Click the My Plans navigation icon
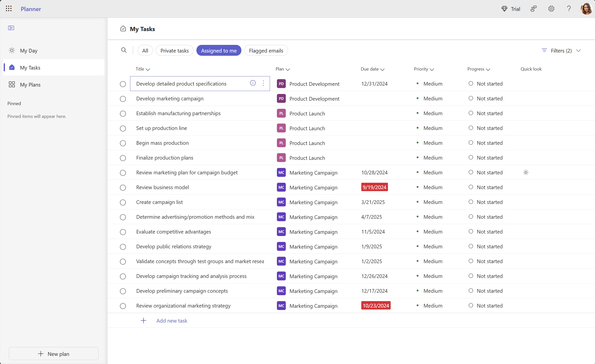 (11, 84)
